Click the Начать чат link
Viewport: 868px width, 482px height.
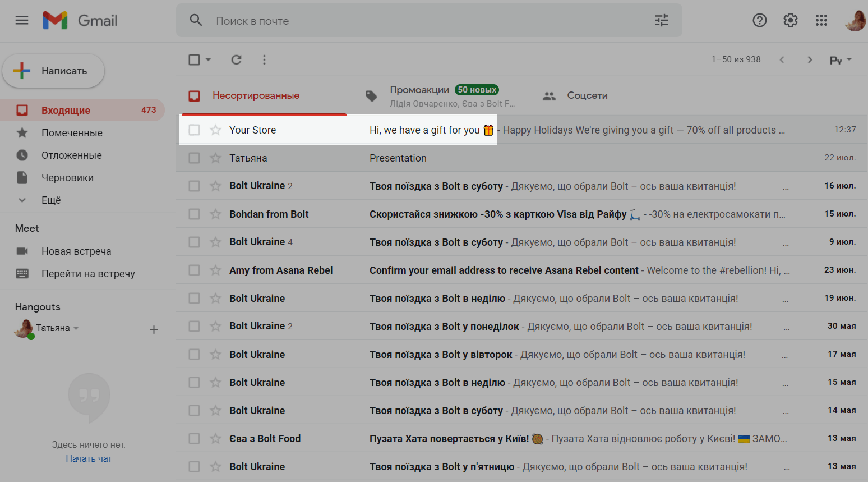pyautogui.click(x=89, y=458)
